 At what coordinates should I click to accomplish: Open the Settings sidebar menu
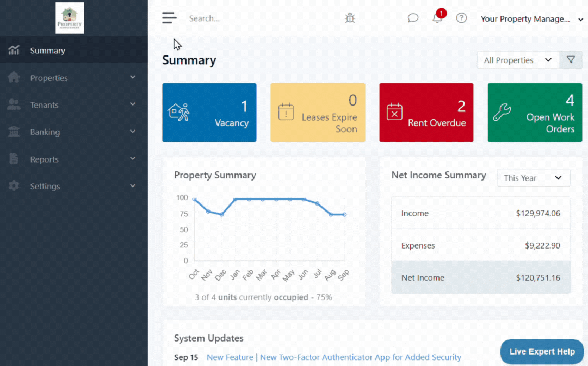point(73,186)
